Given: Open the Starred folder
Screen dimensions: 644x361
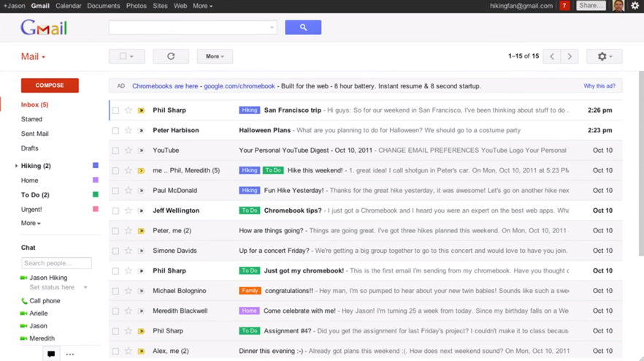Looking at the screenshot, I should tap(31, 119).
